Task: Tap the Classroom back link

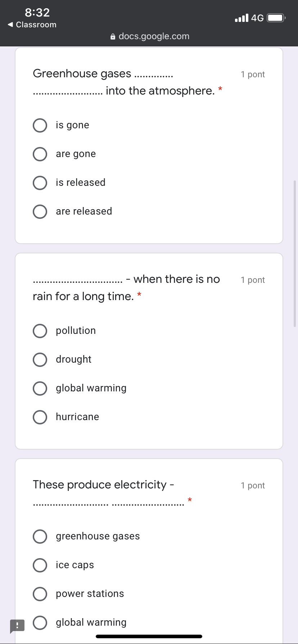Action: pyautogui.click(x=36, y=25)
